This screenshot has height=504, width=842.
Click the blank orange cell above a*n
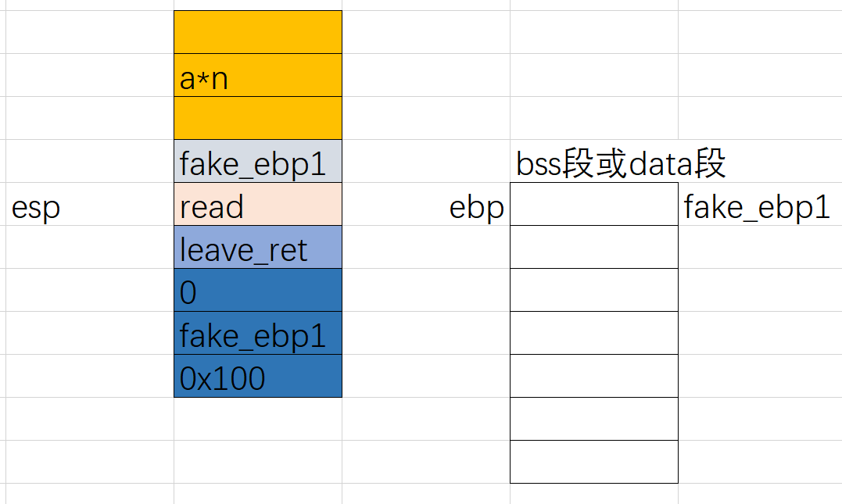(x=257, y=33)
